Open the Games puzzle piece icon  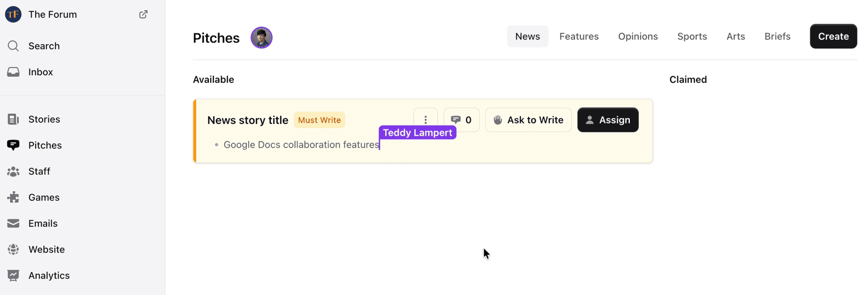(13, 197)
